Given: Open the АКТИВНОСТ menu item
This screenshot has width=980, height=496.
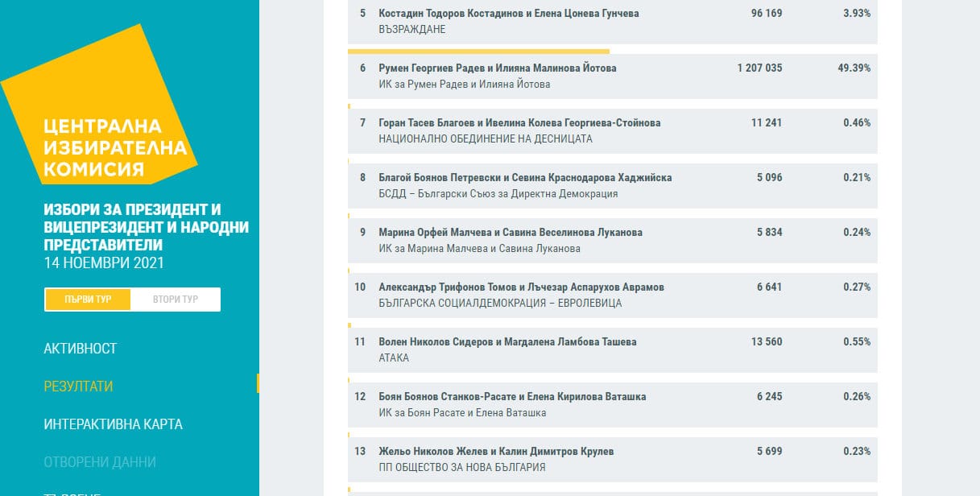Looking at the screenshot, I should coord(81,349).
